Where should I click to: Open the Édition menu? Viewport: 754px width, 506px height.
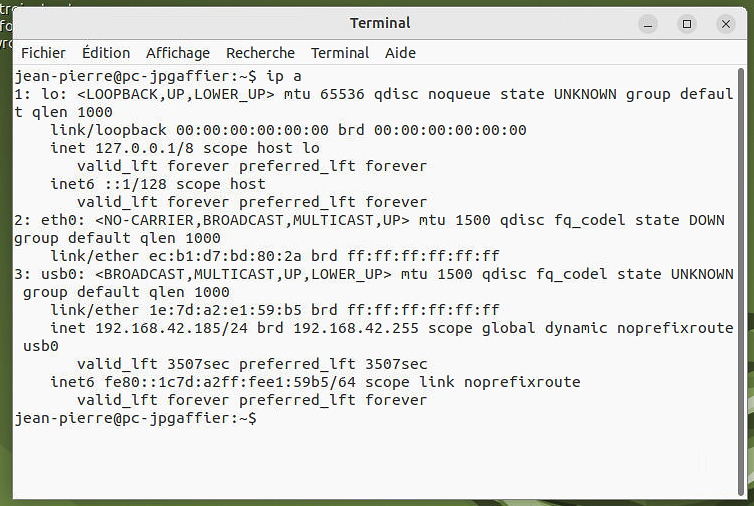point(106,53)
